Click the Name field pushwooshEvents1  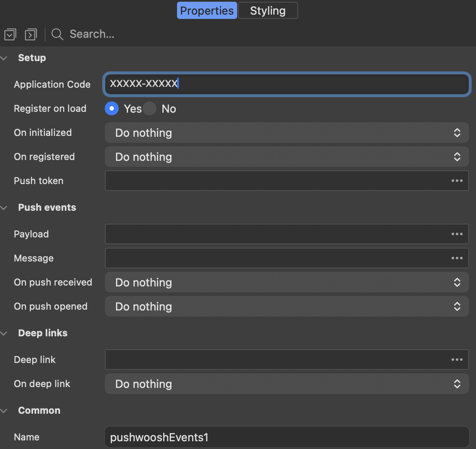click(287, 437)
